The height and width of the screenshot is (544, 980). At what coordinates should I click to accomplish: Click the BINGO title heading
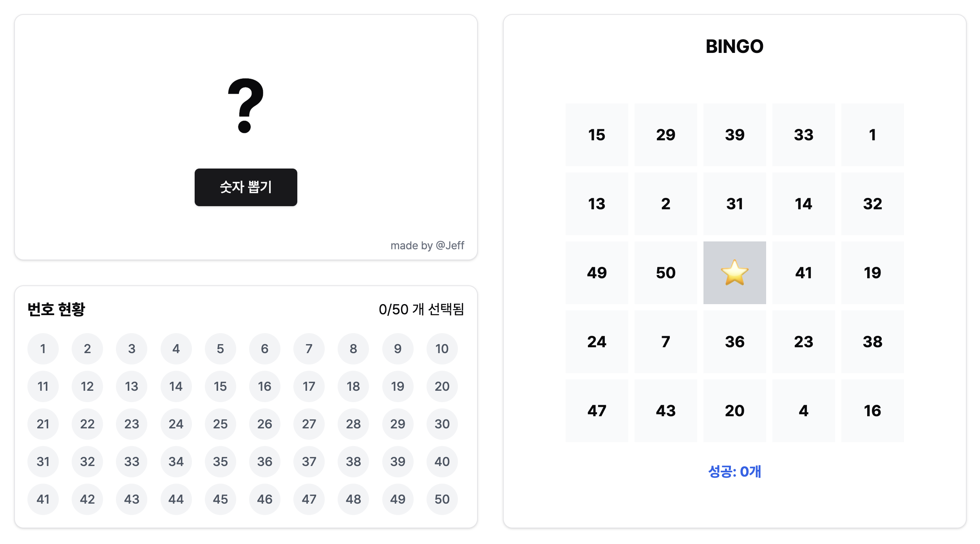tap(734, 47)
